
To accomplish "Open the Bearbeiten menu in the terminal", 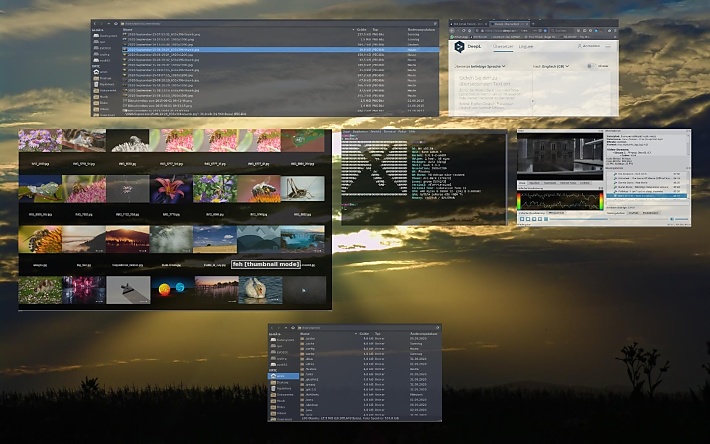I will 362,131.
